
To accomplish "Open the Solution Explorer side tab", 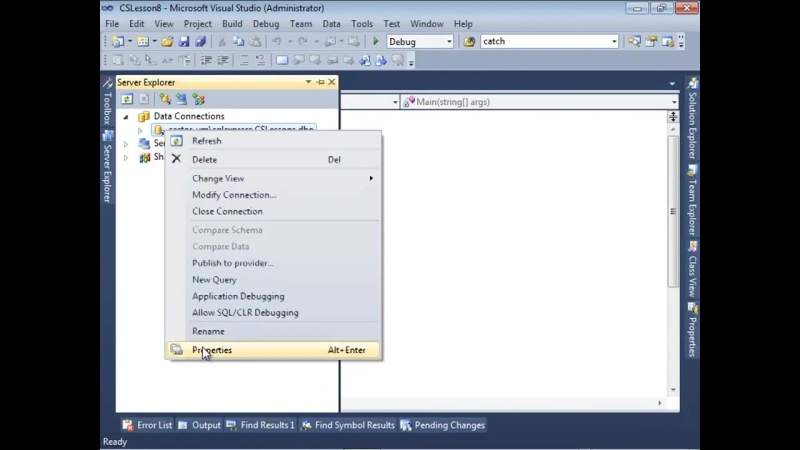I will point(692,118).
